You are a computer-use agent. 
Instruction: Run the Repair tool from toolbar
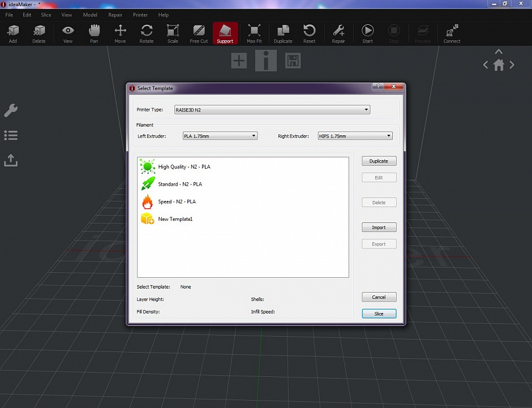[x=338, y=33]
